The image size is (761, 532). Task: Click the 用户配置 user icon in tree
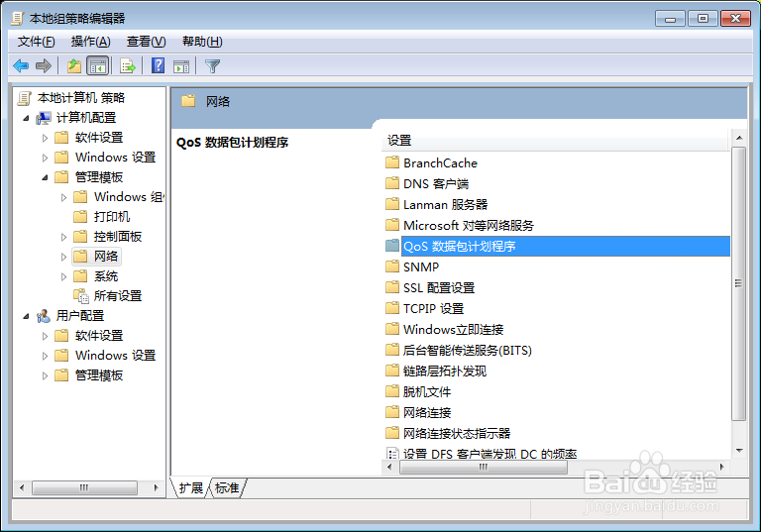click(44, 316)
